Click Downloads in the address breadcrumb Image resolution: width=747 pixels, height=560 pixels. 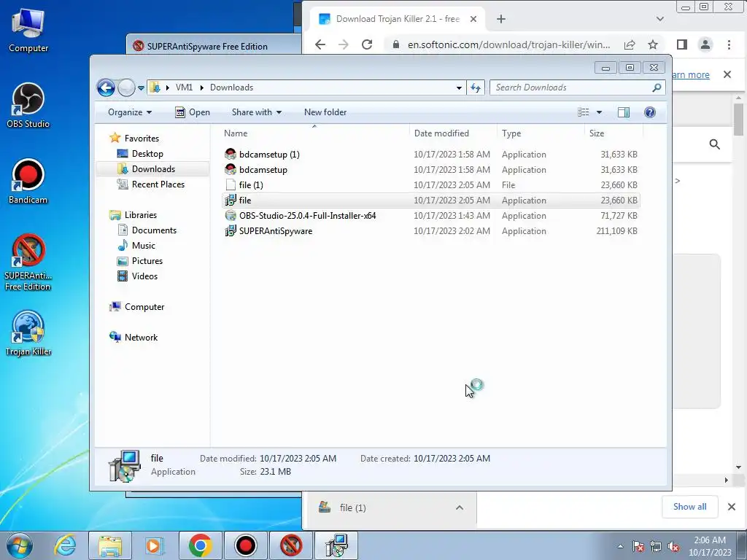click(x=231, y=87)
